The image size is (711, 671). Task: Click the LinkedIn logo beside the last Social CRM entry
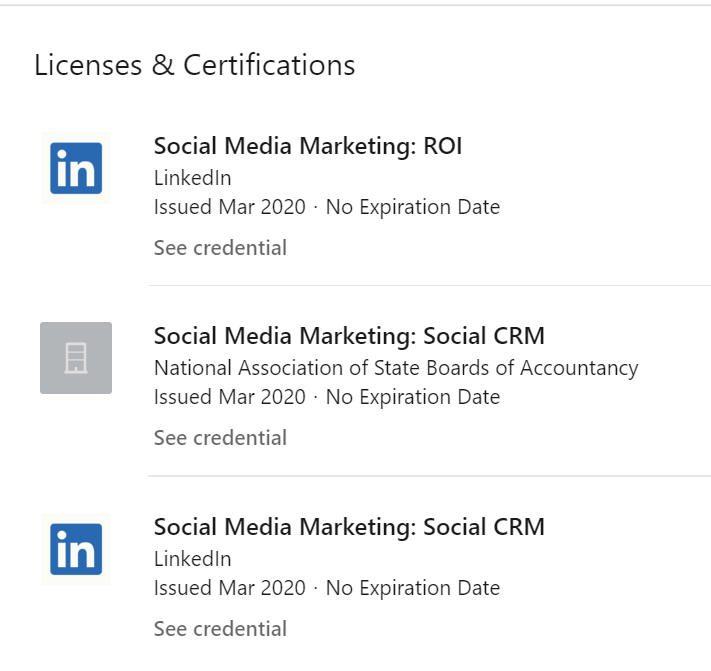tap(76, 549)
